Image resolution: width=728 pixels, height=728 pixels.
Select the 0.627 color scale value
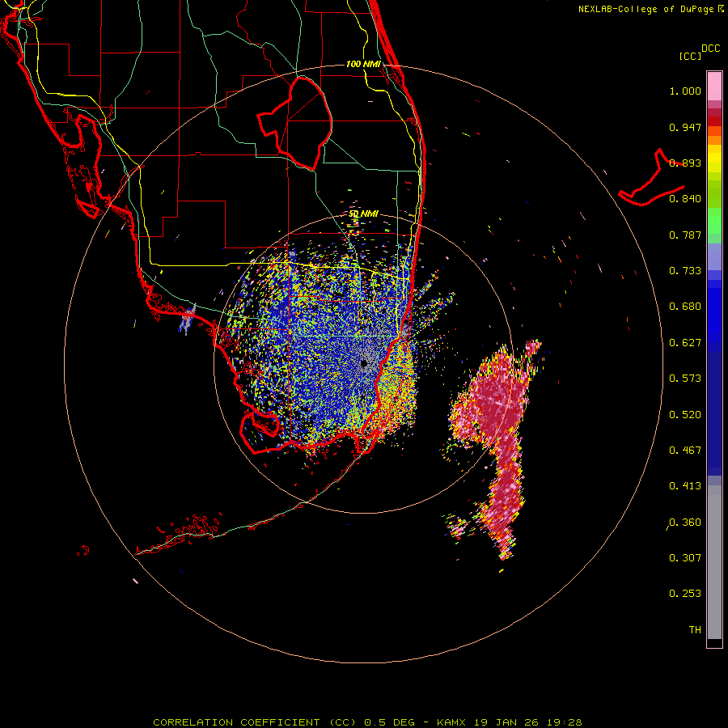(x=685, y=343)
